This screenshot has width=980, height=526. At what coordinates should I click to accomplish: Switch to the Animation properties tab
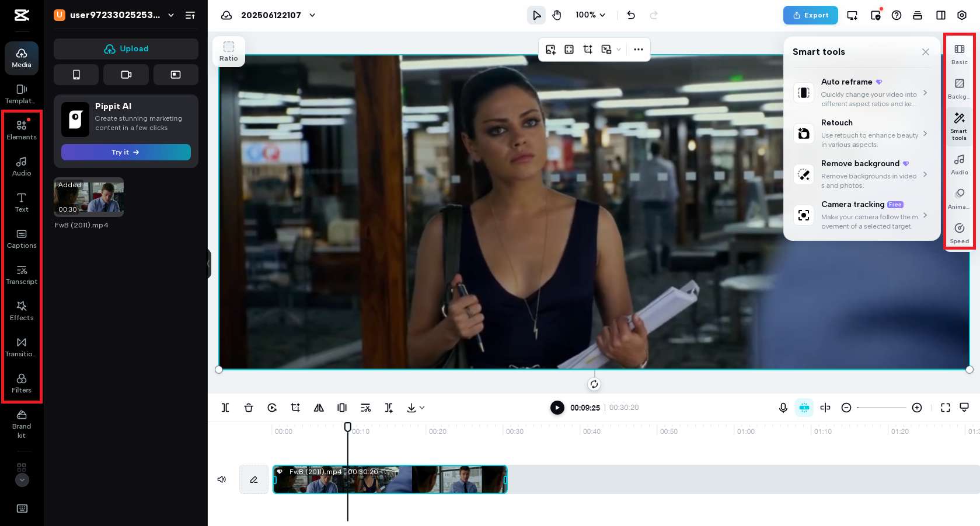point(960,198)
